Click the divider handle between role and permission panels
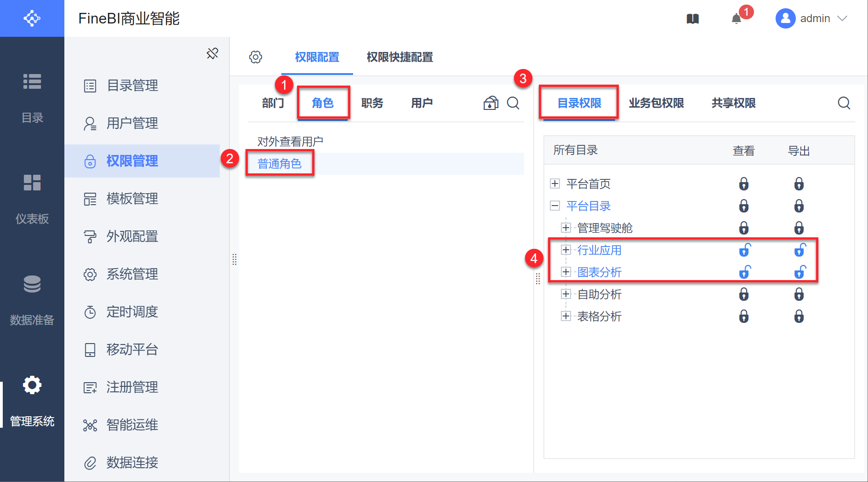868x482 pixels. [x=538, y=279]
